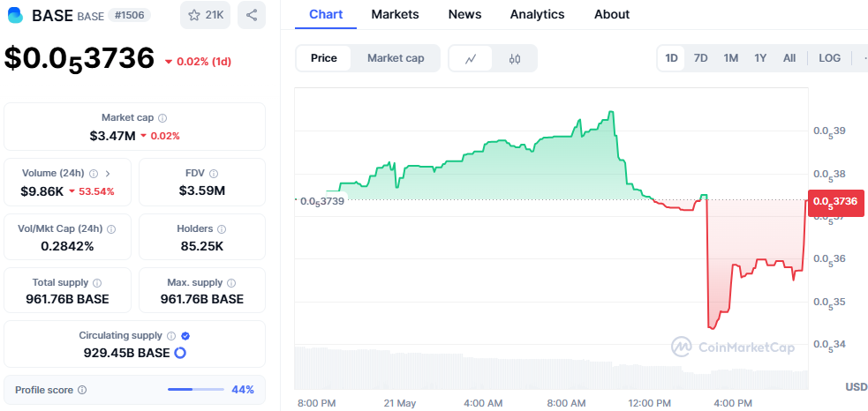Click Vol/Mkt Cap (24h) info icon
The height and width of the screenshot is (411, 868).
coord(111,229)
